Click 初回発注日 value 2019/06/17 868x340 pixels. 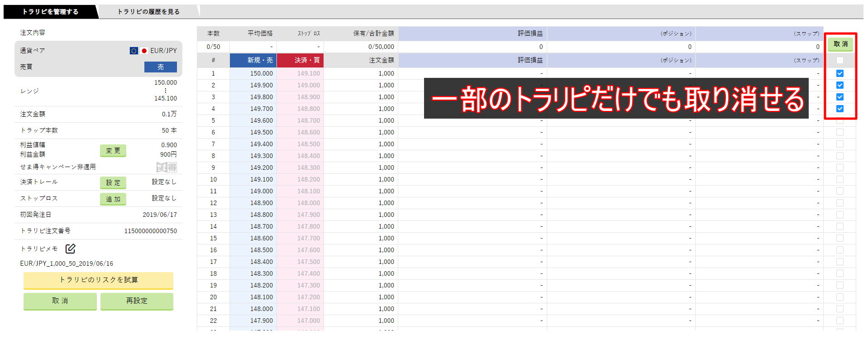[160, 215]
